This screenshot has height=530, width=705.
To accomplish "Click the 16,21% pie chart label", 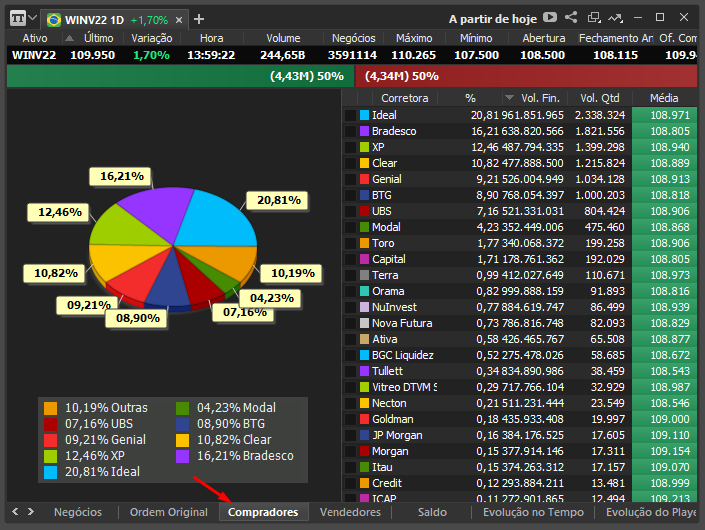I will pos(120,176).
